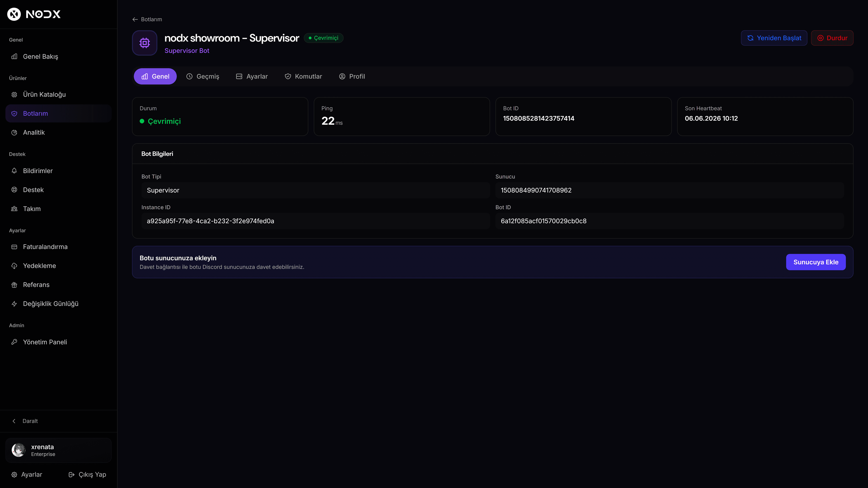The height and width of the screenshot is (488, 868).
Task: Open Destek page in sidebar
Action: click(x=59, y=190)
